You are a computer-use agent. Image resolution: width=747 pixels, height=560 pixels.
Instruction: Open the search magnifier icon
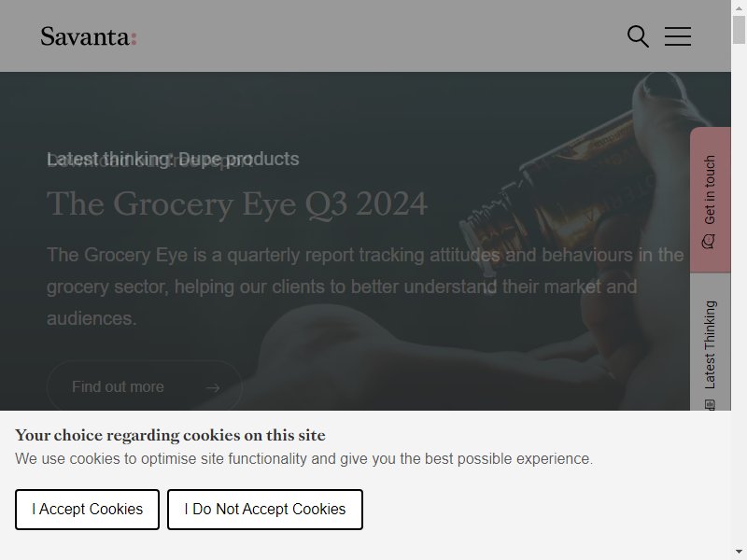(x=638, y=36)
